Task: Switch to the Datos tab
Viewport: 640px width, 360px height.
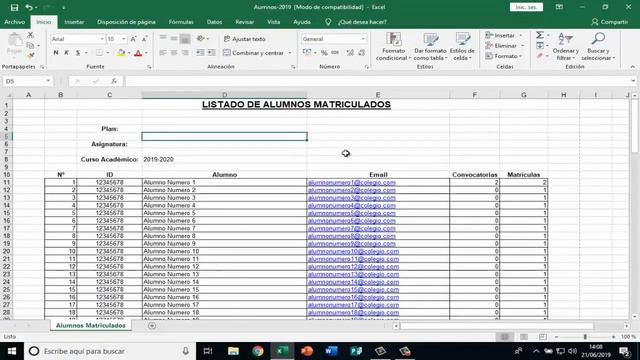Action: [214, 22]
